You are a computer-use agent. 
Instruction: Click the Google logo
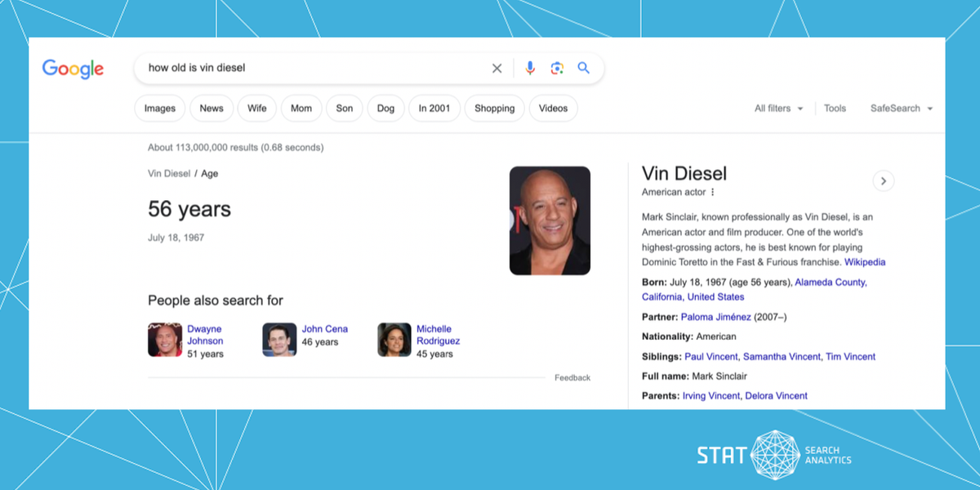[73, 69]
